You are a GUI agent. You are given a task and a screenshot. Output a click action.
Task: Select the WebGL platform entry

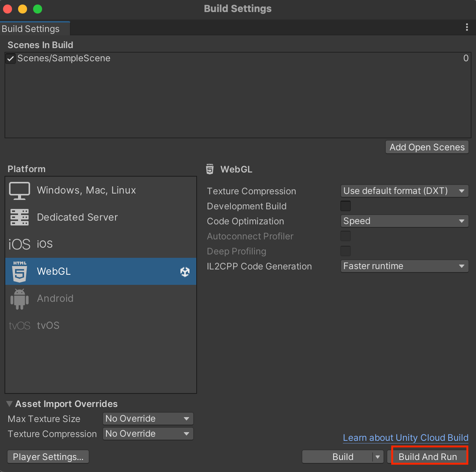coord(101,271)
